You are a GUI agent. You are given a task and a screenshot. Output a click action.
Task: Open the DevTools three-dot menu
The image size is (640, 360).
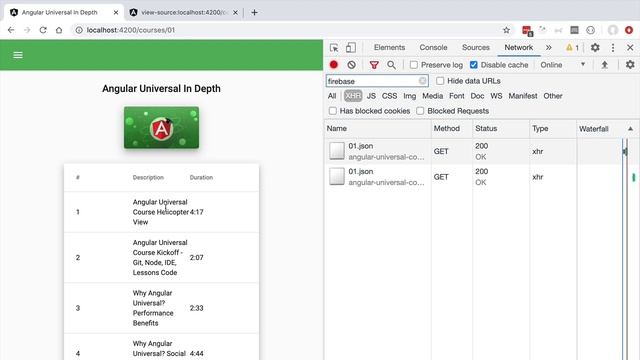tap(613, 48)
